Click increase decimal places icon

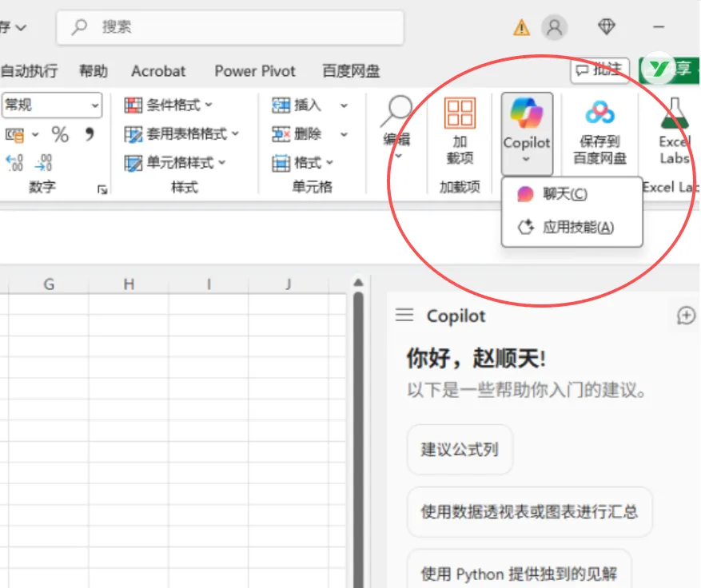14,163
